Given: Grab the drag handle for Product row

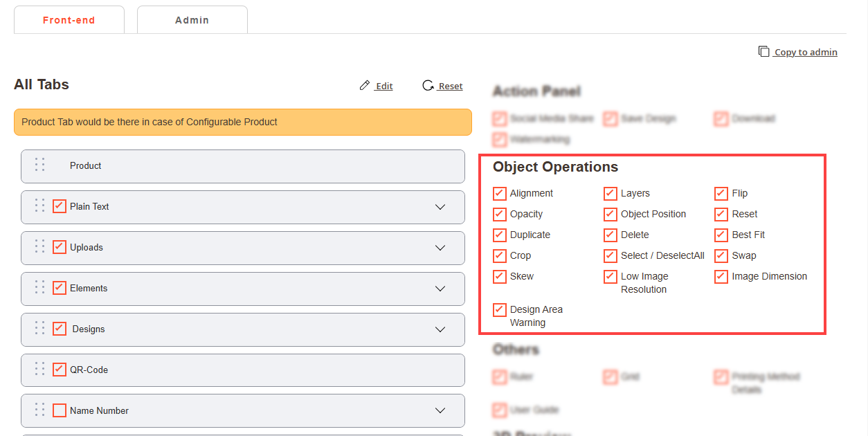Looking at the screenshot, I should coord(40,165).
